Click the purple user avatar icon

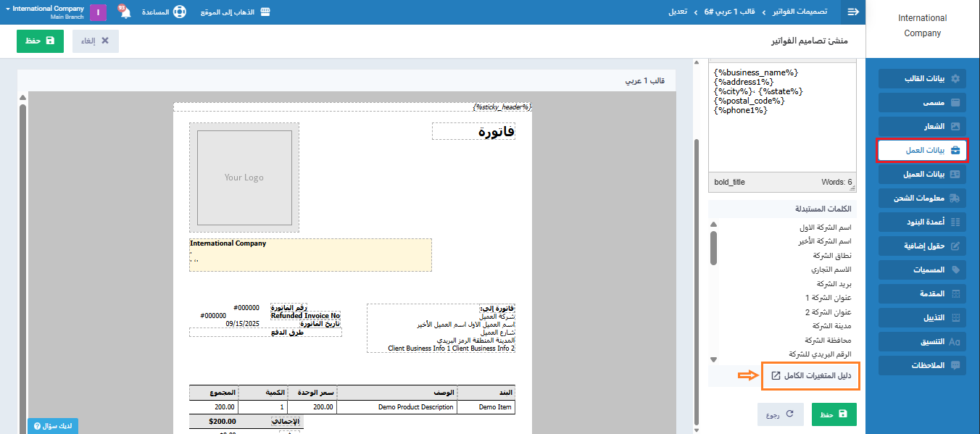pos(98,12)
